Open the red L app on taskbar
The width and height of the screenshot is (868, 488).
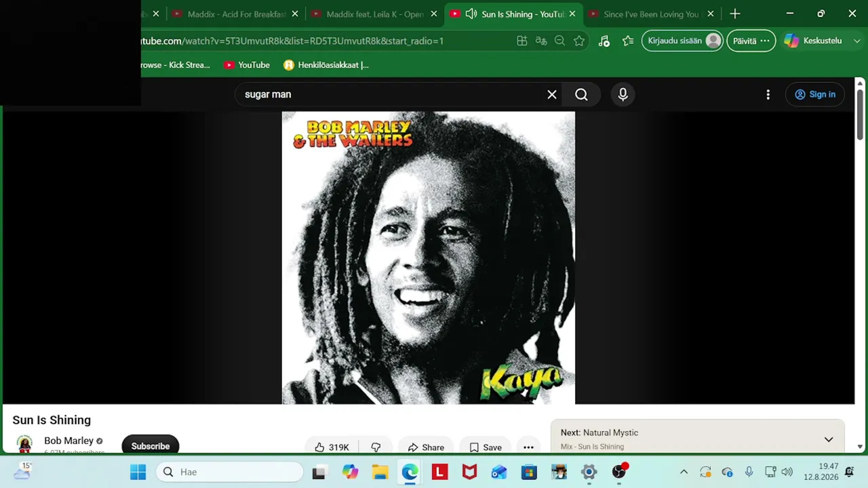439,472
